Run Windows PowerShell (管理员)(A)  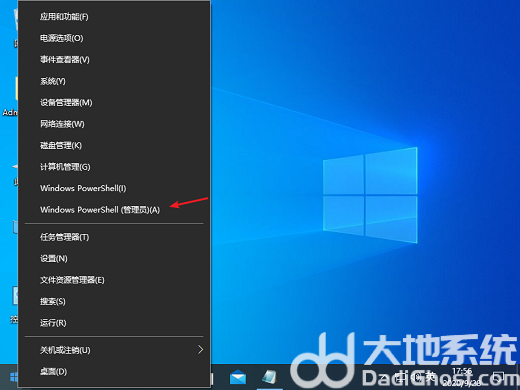pyautogui.click(x=114, y=210)
